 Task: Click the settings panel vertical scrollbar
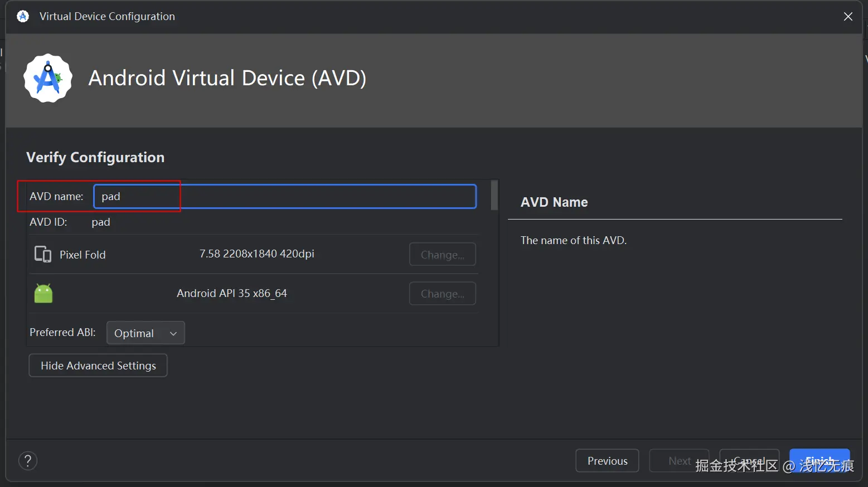494,195
